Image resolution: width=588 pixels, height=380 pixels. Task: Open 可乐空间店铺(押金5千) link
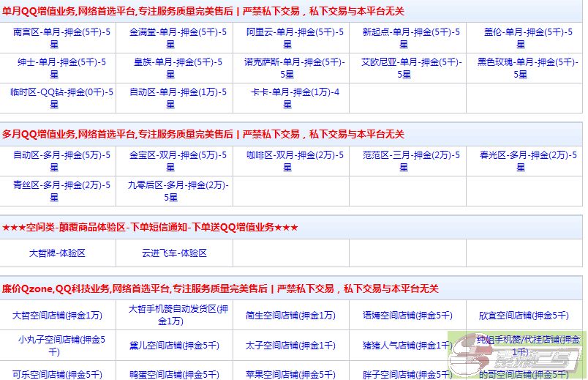57,374
